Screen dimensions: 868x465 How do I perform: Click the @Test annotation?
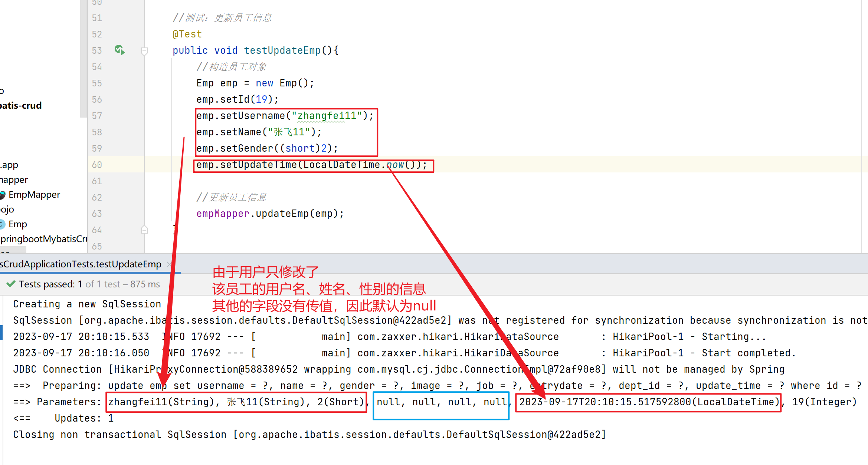(187, 34)
